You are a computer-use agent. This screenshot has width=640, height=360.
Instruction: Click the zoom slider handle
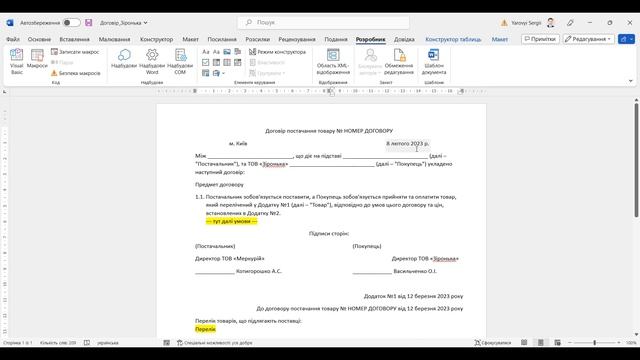[595, 343]
